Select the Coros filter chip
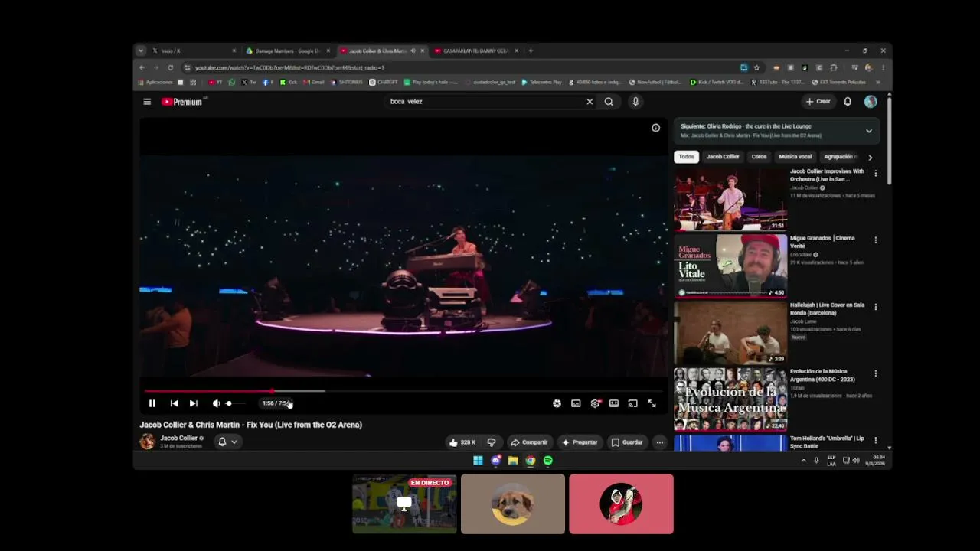 [x=759, y=157]
